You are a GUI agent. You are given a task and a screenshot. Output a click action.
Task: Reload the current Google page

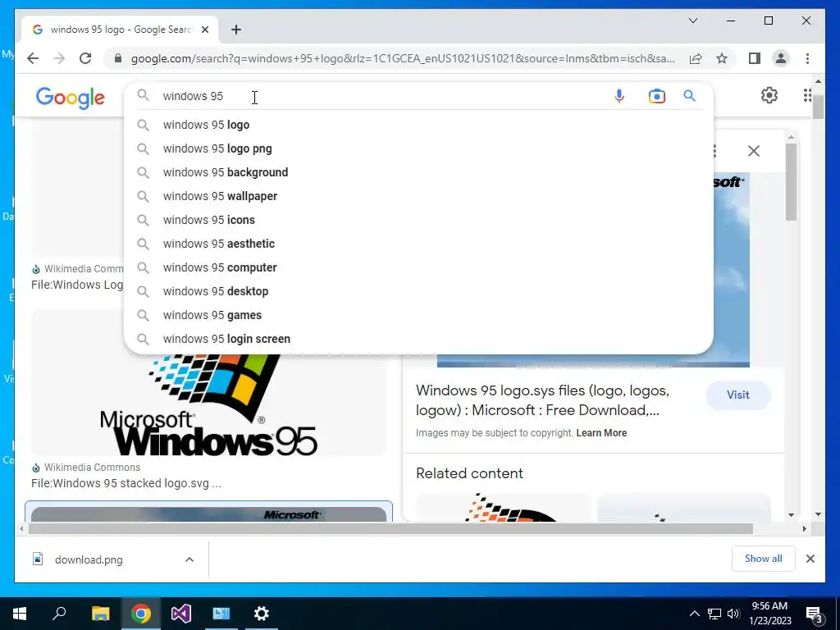point(85,58)
